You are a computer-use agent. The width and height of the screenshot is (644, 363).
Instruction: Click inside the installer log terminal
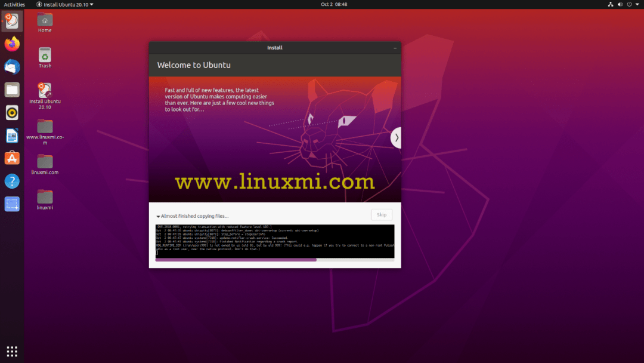275,241
